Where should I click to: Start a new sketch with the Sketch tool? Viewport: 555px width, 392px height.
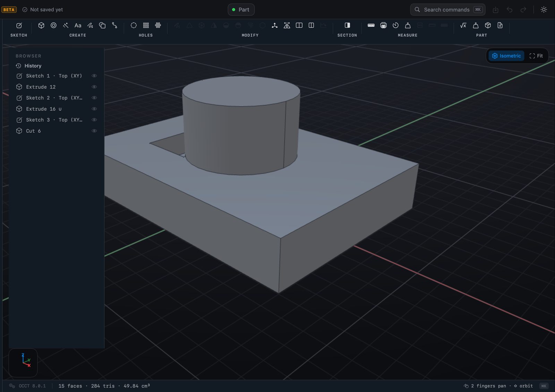pos(19,25)
